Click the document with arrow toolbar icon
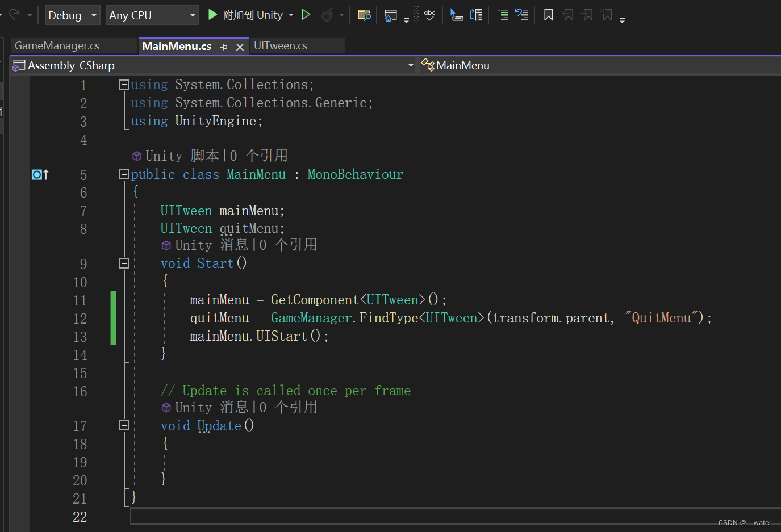Screen dimensions: 781x532 pyautogui.click(x=476, y=15)
